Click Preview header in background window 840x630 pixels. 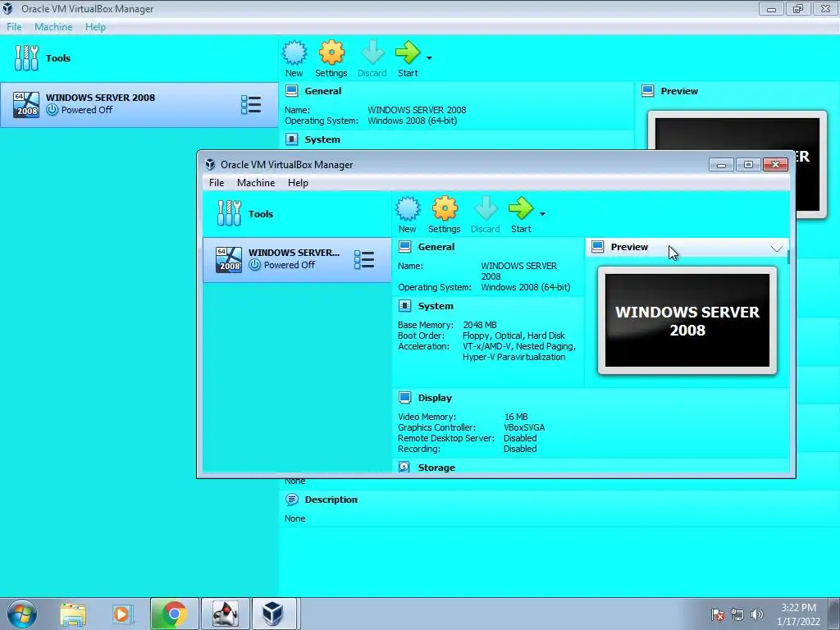point(679,91)
